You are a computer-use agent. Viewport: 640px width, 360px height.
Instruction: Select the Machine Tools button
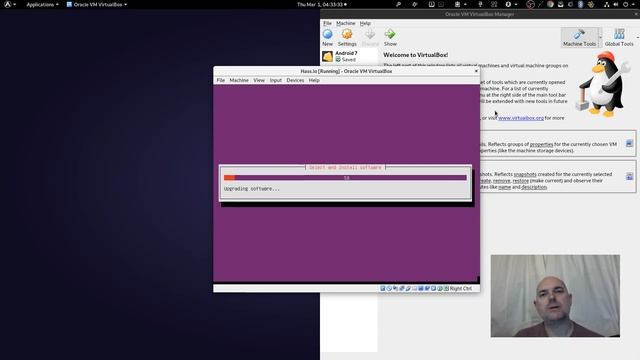pos(579,38)
